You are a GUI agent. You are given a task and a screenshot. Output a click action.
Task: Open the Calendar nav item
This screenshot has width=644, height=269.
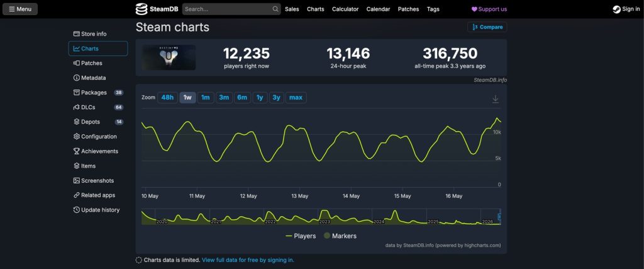(378, 9)
